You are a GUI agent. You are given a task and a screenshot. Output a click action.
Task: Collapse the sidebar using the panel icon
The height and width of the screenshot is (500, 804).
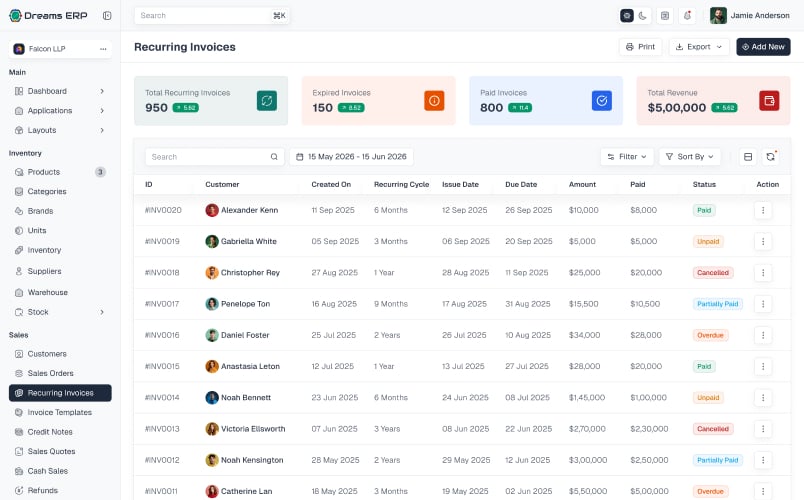pos(107,15)
